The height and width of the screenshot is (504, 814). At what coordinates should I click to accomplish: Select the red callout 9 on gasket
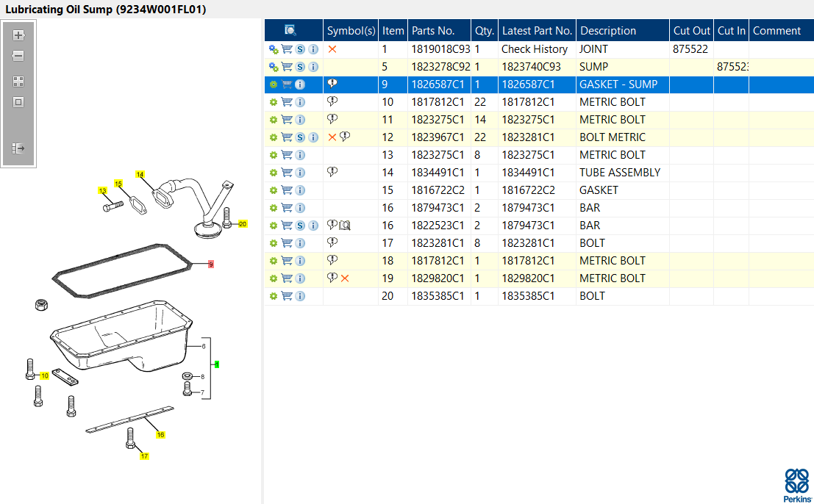click(211, 264)
